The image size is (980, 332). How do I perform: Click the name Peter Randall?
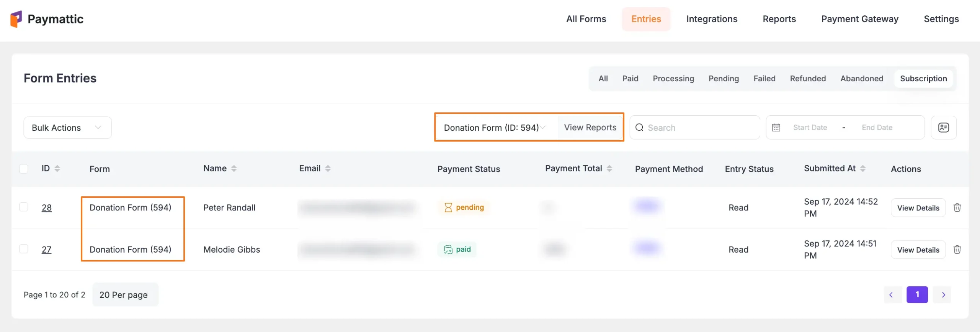pos(229,207)
